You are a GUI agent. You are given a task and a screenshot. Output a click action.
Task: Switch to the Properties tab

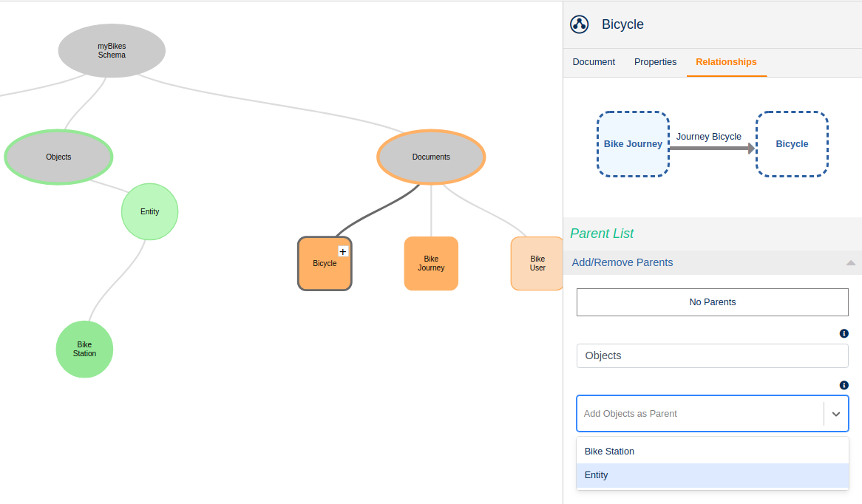[655, 62]
